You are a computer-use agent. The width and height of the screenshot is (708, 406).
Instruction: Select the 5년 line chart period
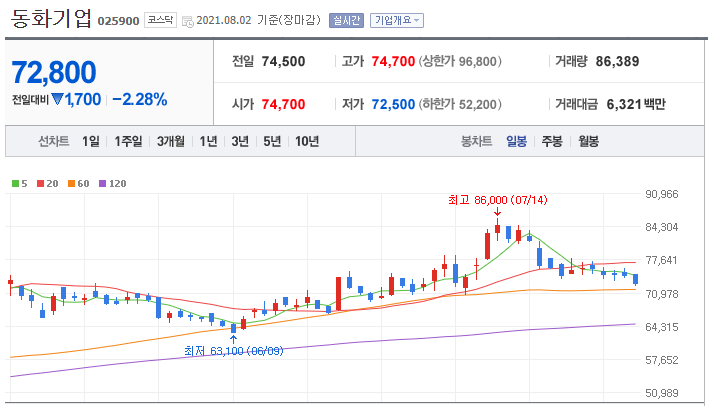[x=272, y=141]
